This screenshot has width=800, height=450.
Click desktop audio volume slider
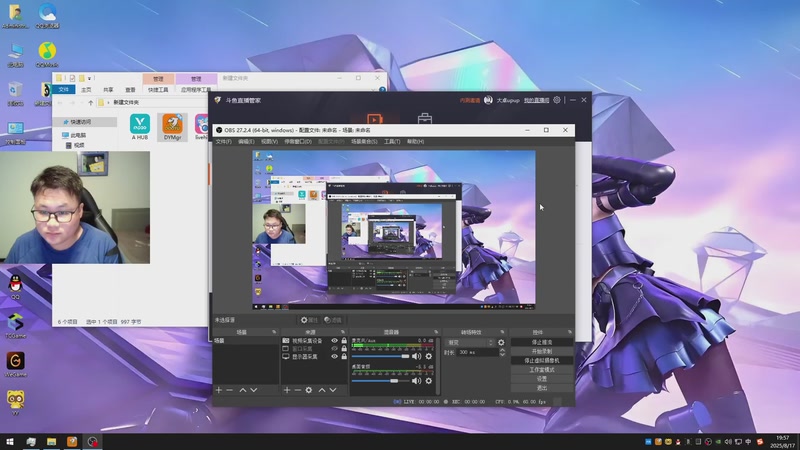tap(380, 381)
